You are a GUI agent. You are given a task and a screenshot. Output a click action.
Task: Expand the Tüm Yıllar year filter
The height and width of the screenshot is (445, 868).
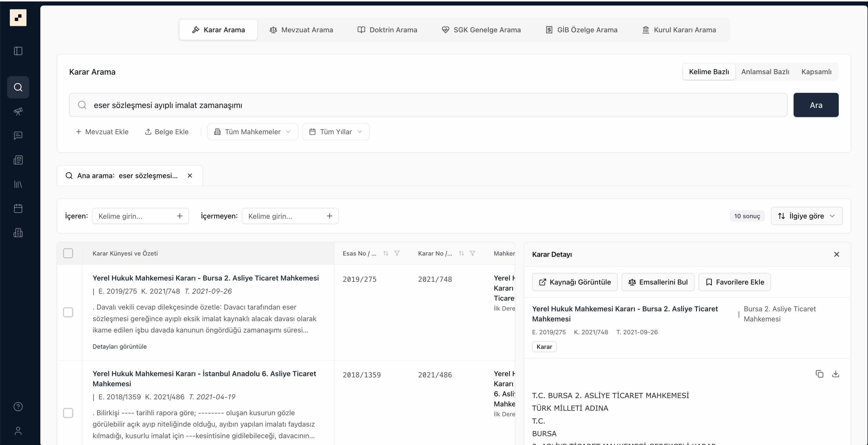[x=336, y=132]
